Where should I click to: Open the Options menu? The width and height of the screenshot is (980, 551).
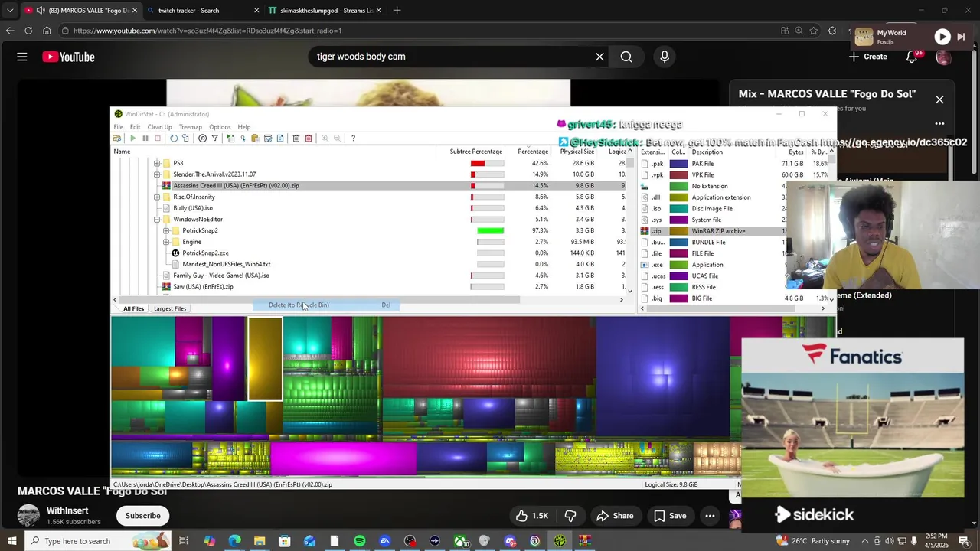click(220, 127)
